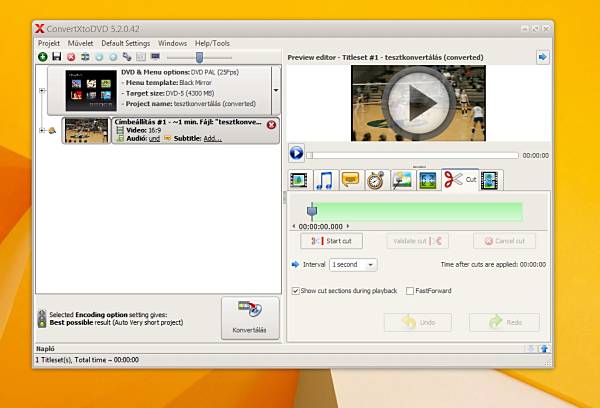Click the blue arrow beside Preview editor title
Image resolution: width=600 pixels, height=408 pixels.
(542, 57)
